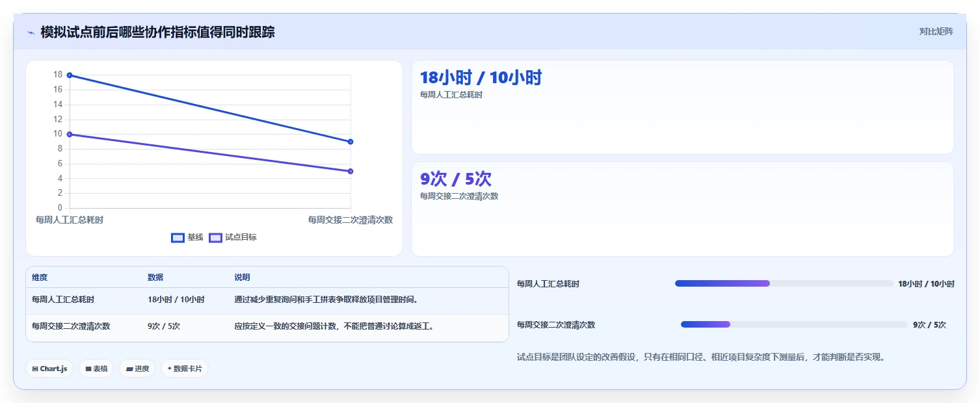Click the 18小时 / 10小时 card headline
The image size is (980, 403).
point(481,77)
